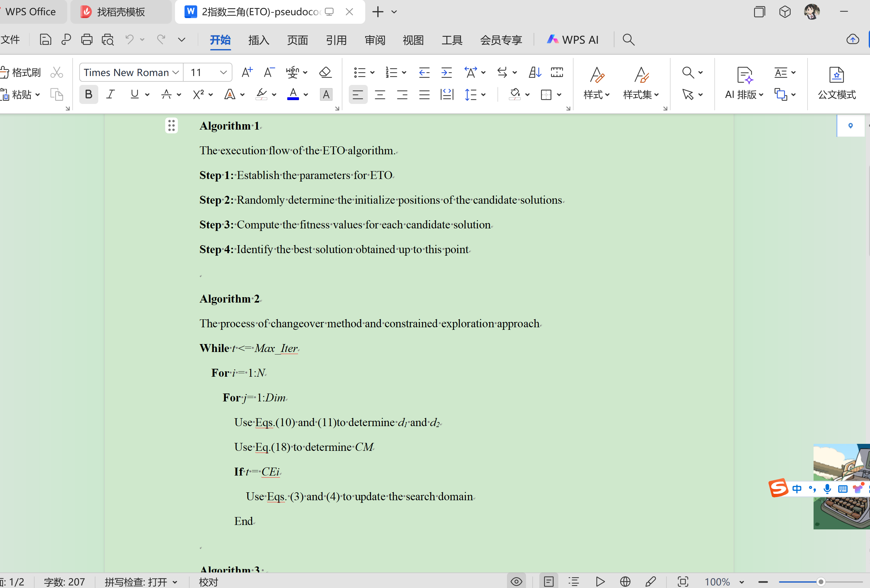Click the increase font size icon
Image resolution: width=870 pixels, height=588 pixels.
(x=247, y=72)
